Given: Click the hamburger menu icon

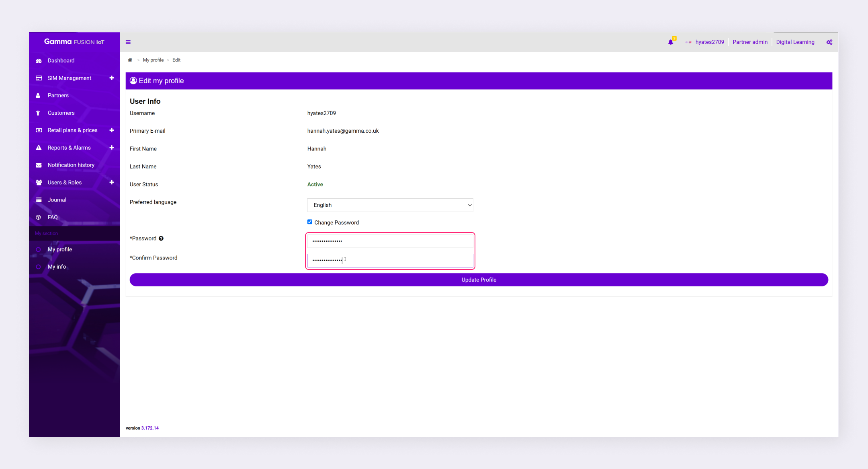Looking at the screenshot, I should (128, 42).
